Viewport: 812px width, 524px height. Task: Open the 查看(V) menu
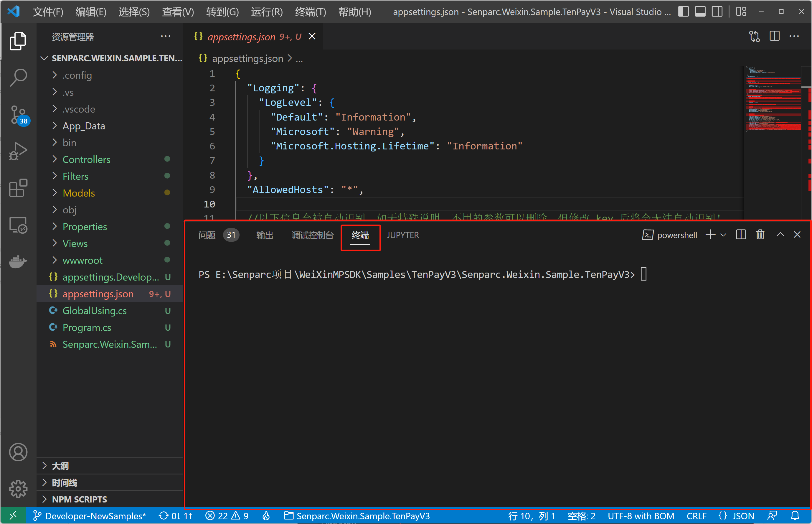pyautogui.click(x=178, y=12)
